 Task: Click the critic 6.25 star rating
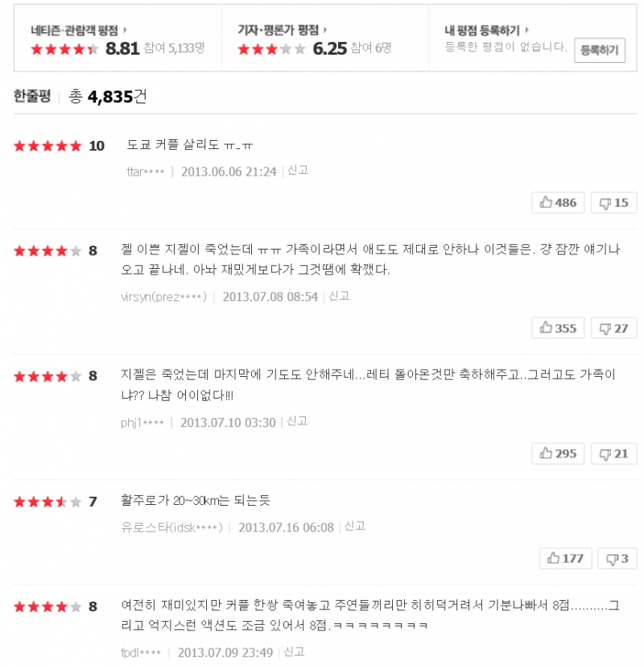pos(271,49)
